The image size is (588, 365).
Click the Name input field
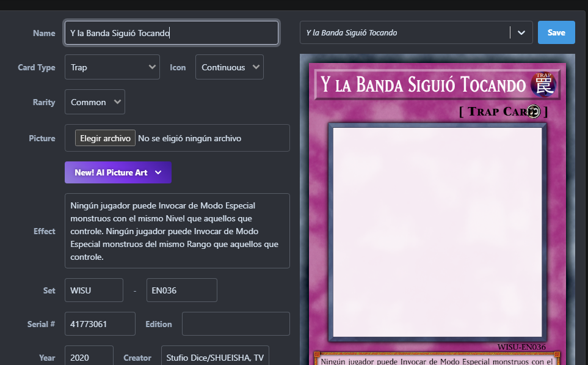172,33
